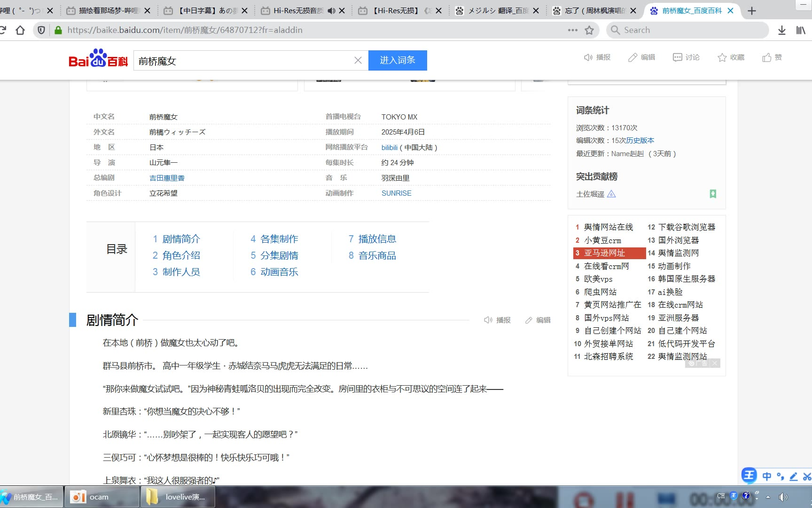The height and width of the screenshot is (508, 812).
Task: Click the CH input language indicator
Action: 721,496
